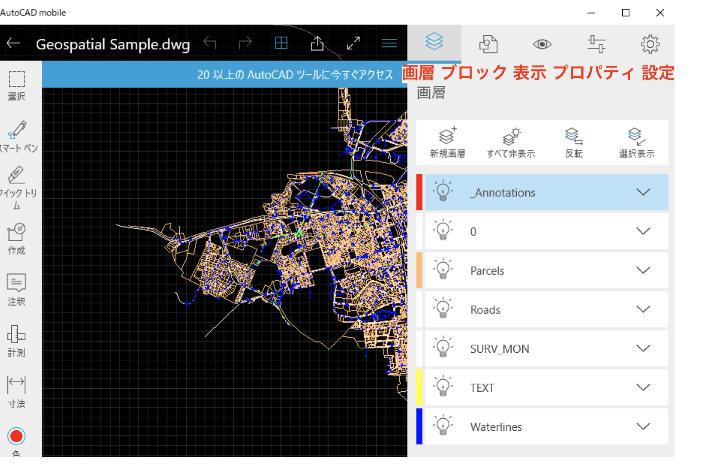The height and width of the screenshot is (467, 701).
Task: Open the hamburger menu
Action: point(389,43)
